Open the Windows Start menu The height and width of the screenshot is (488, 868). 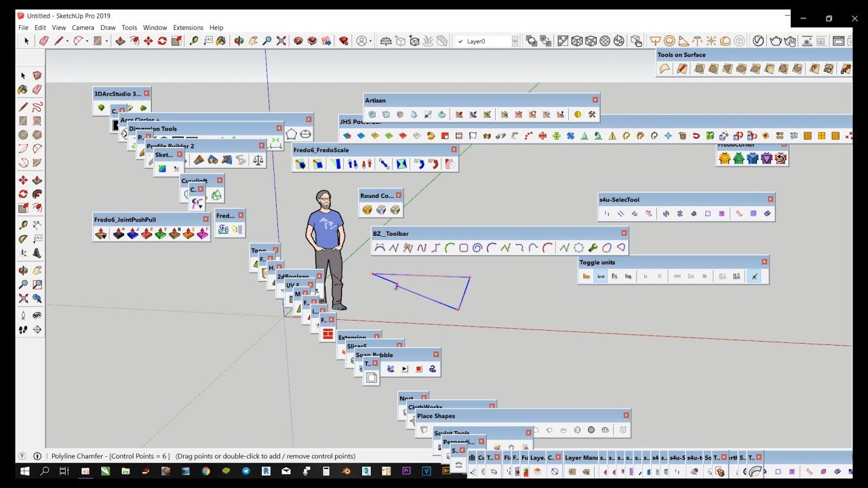click(x=25, y=470)
